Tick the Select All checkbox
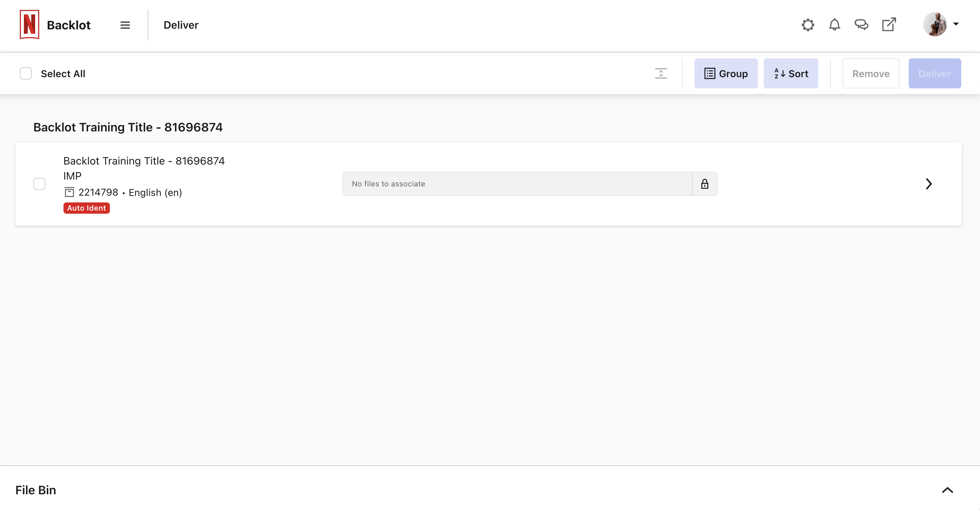 point(26,73)
